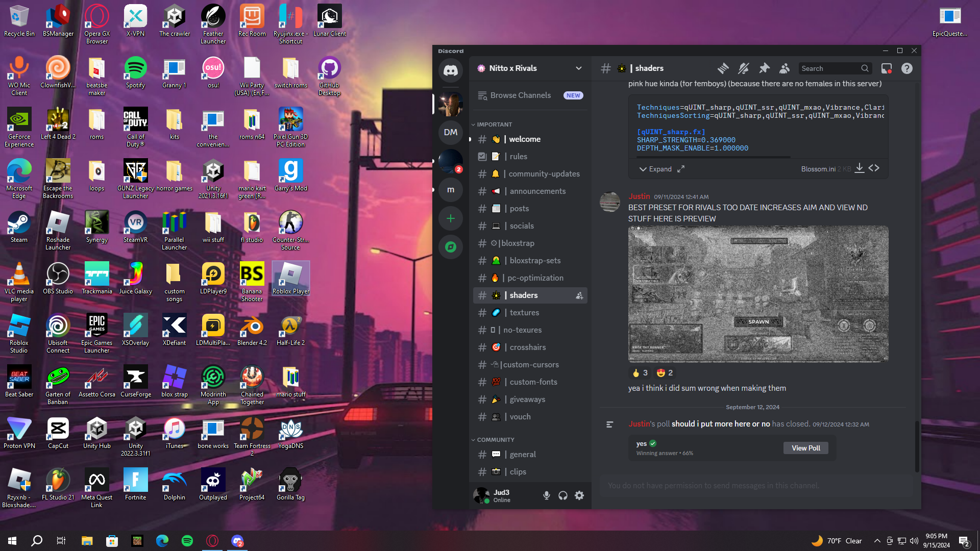Open Browse Channels

point(520,95)
